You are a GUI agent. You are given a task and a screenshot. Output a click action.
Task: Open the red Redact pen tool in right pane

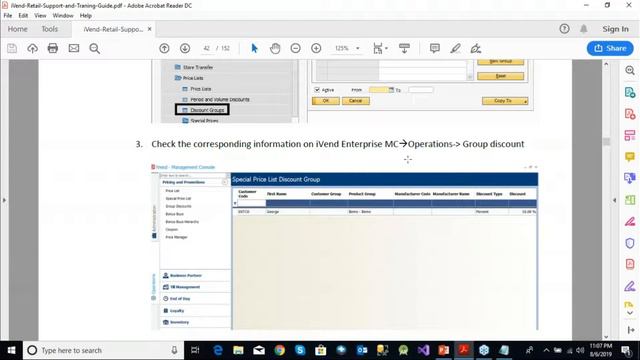click(x=630, y=222)
